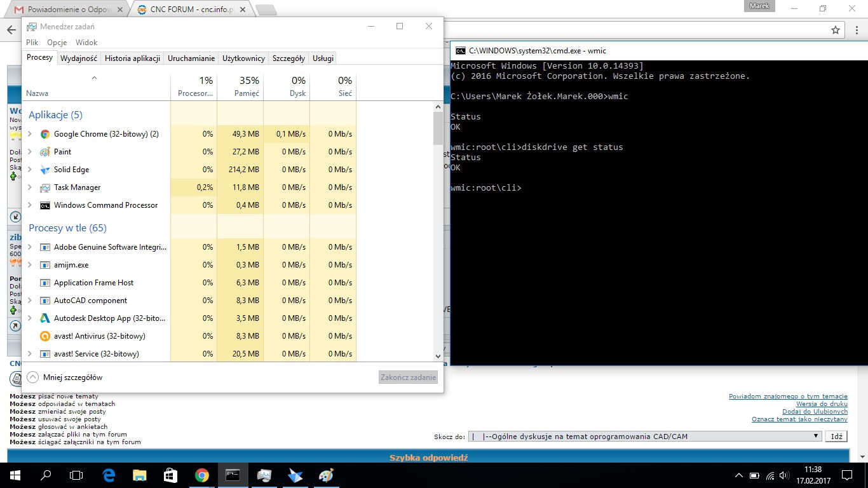Click the Idź button on the forum
The width and height of the screenshot is (868, 488).
click(836, 437)
